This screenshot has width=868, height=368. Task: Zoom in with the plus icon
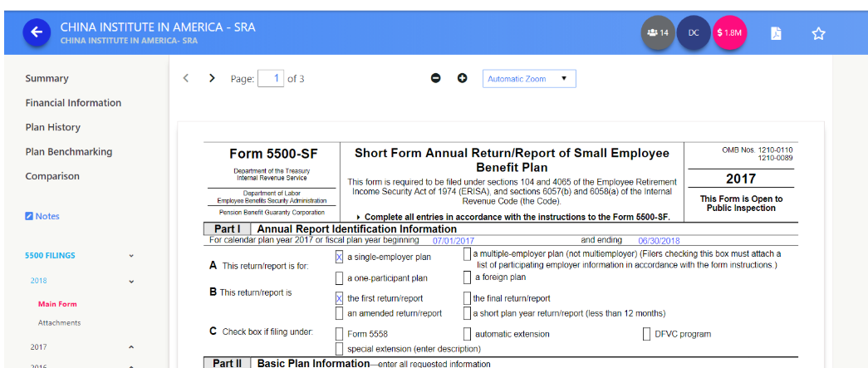(x=463, y=78)
